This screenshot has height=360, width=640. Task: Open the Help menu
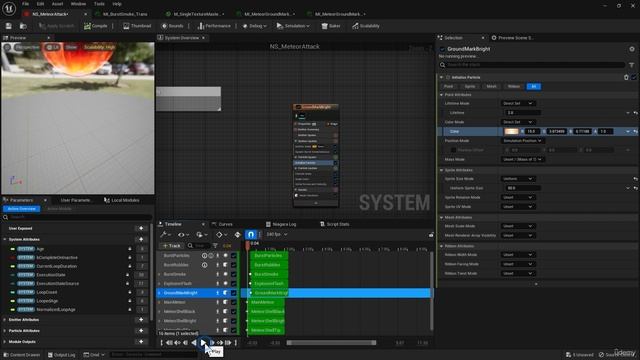117,4
